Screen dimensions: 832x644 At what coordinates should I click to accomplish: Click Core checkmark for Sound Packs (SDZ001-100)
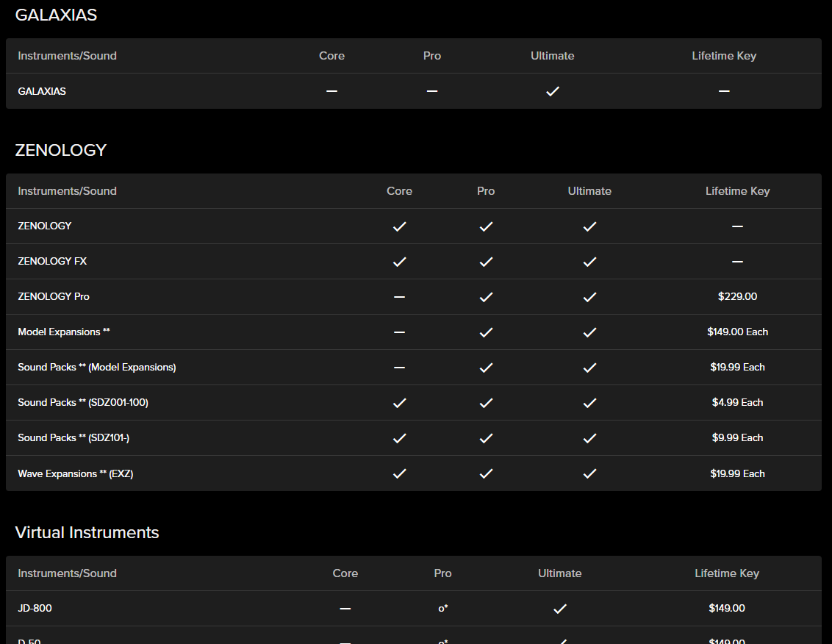pos(400,403)
